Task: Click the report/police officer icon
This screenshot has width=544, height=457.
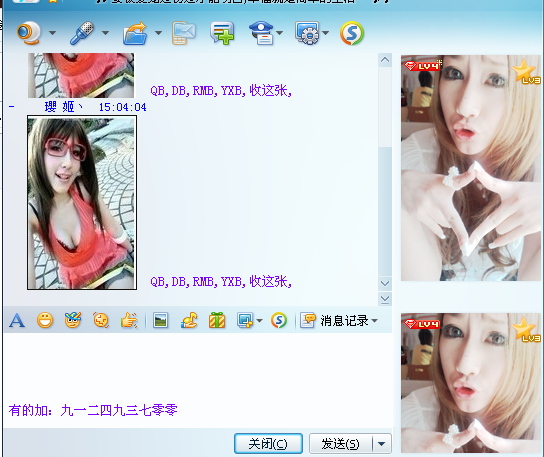Action: point(261,33)
